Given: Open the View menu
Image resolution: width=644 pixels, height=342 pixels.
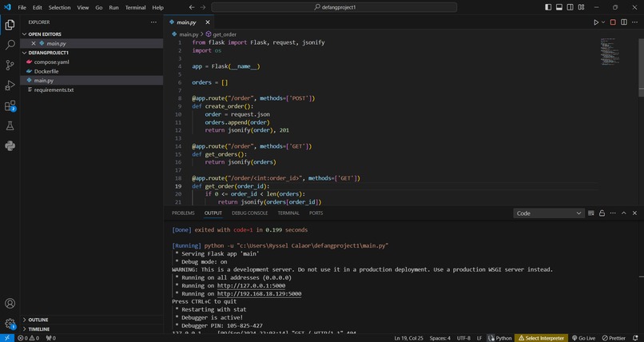Looking at the screenshot, I should pos(83,7).
